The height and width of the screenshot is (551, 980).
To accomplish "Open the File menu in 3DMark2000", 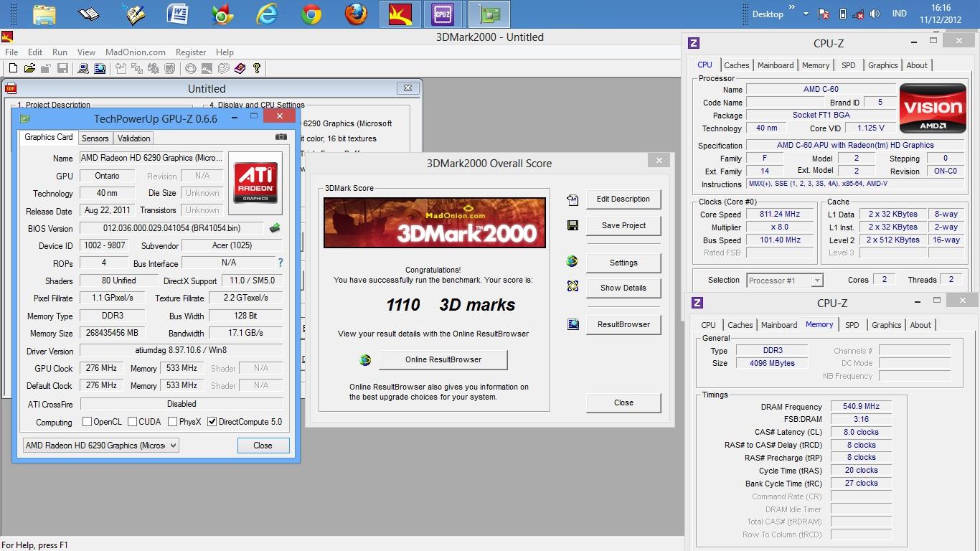I will pyautogui.click(x=11, y=52).
